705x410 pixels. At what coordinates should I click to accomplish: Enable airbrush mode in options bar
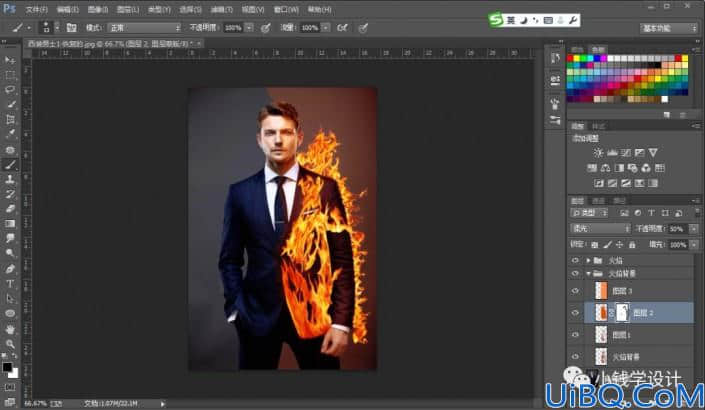pyautogui.click(x=342, y=28)
